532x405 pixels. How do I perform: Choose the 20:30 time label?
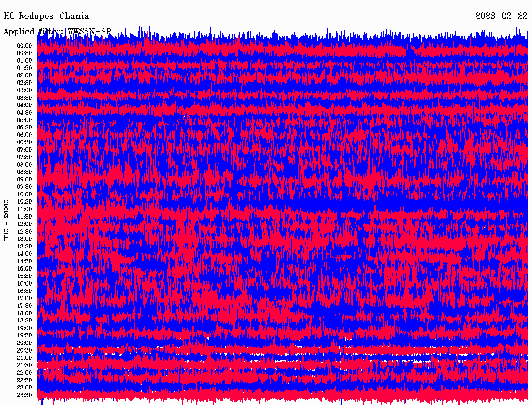[24, 350]
